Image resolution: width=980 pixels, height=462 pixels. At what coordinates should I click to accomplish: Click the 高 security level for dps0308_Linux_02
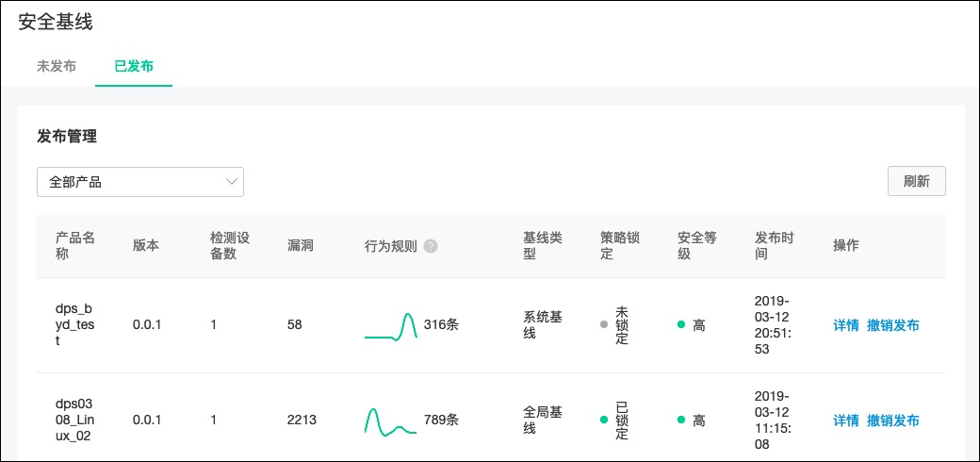click(x=699, y=421)
